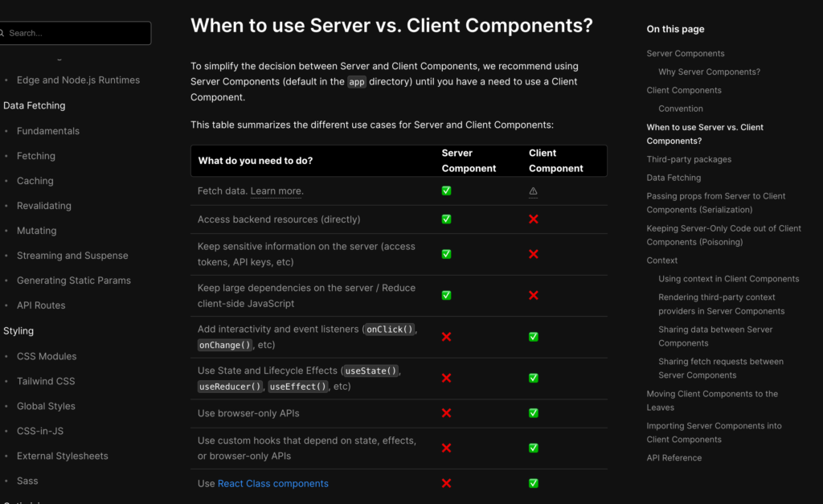The width and height of the screenshot is (823, 504).
Task: Click red X for onClick interactivity row
Action: coord(446,337)
